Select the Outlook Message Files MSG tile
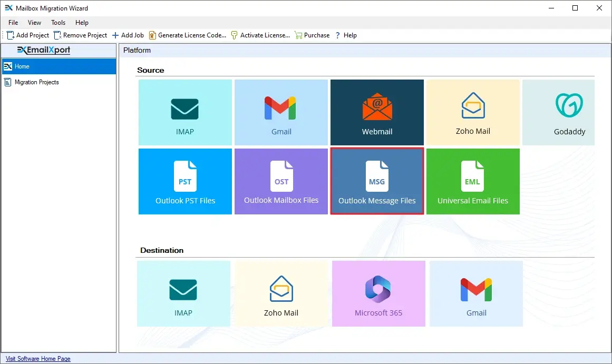Screen dimensions: 612x364 (x=377, y=181)
